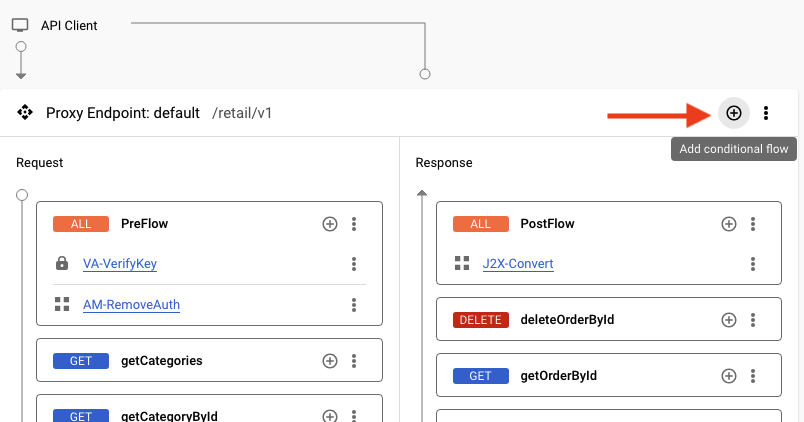
Task: Open deleteOrderById flow options menu
Action: [754, 320]
